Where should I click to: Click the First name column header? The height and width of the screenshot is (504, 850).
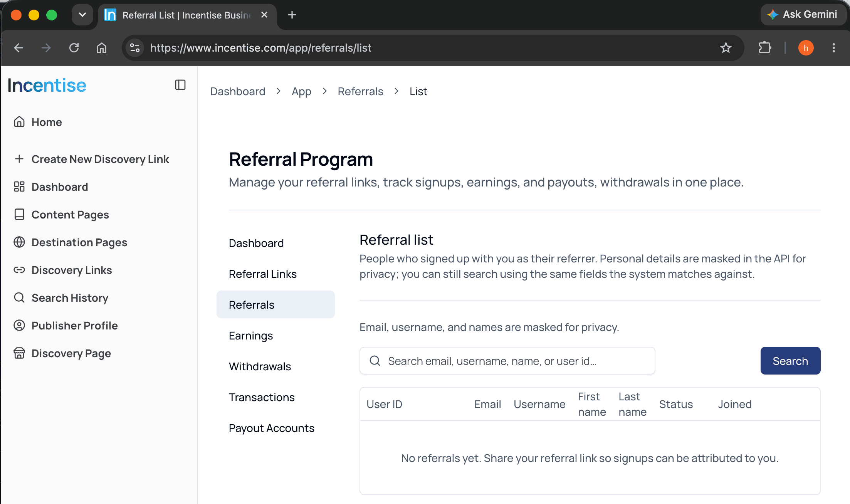(592, 404)
